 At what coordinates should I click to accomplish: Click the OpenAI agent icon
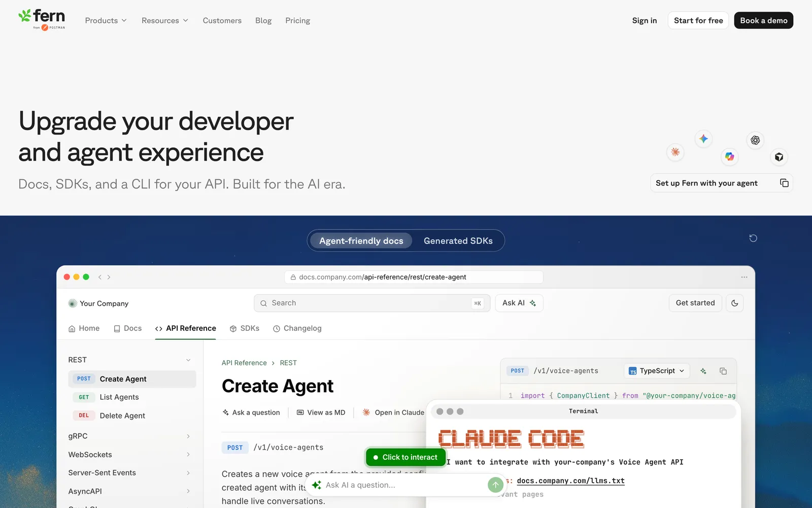[755, 140]
